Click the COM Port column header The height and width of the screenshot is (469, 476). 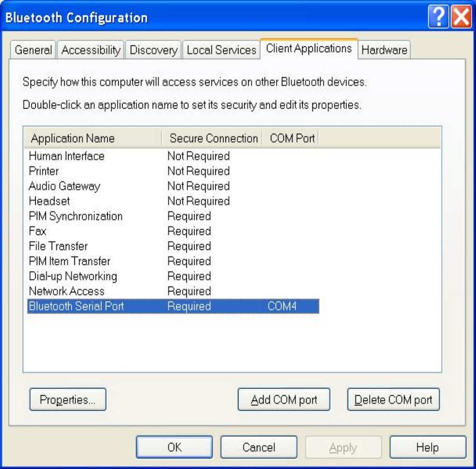pyautogui.click(x=290, y=138)
